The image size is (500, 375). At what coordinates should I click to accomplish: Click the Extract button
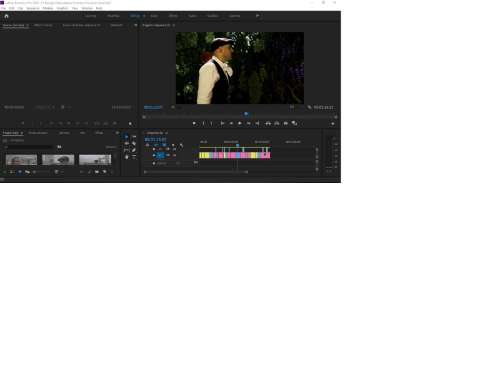pos(277,124)
